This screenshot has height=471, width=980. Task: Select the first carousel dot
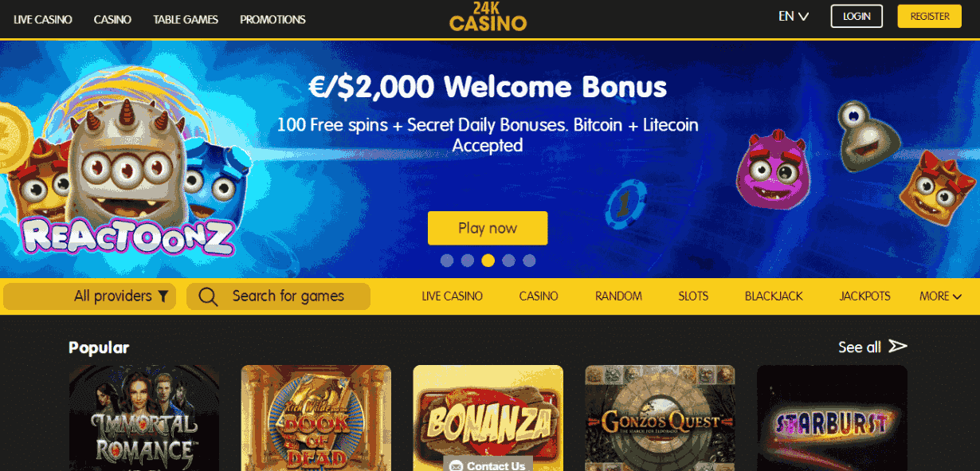coord(447,261)
